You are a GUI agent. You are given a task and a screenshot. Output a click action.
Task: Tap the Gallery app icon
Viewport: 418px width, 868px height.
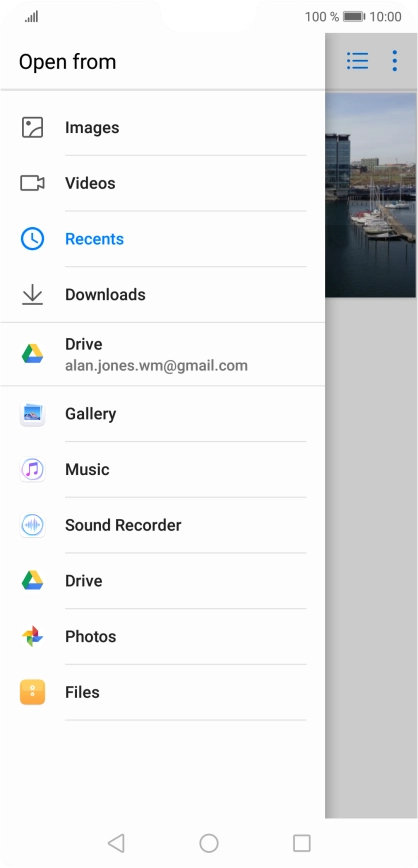pos(32,414)
